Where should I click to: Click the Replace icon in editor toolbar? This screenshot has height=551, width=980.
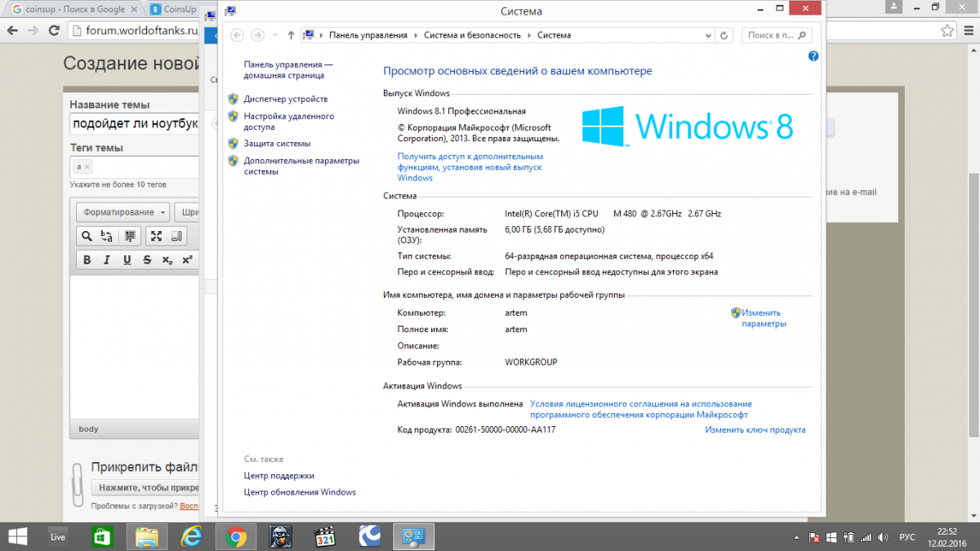(107, 237)
